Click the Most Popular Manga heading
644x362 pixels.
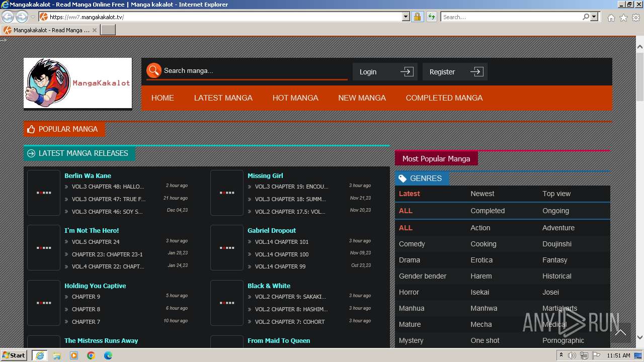click(x=436, y=159)
